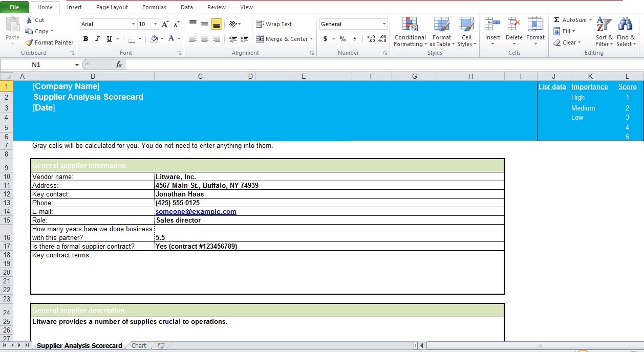Set Top Align vertical alignment
The height and width of the screenshot is (352, 644).
[193, 24]
